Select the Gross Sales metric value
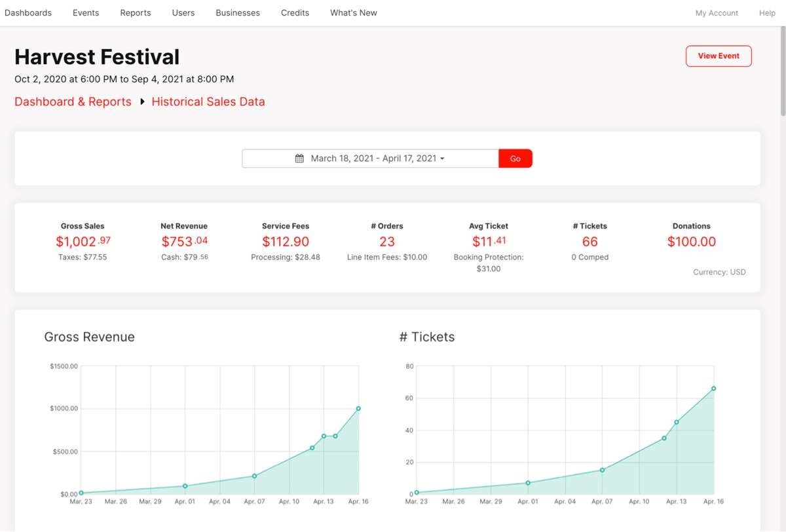Viewport: 786px width, 532px height. coord(83,241)
